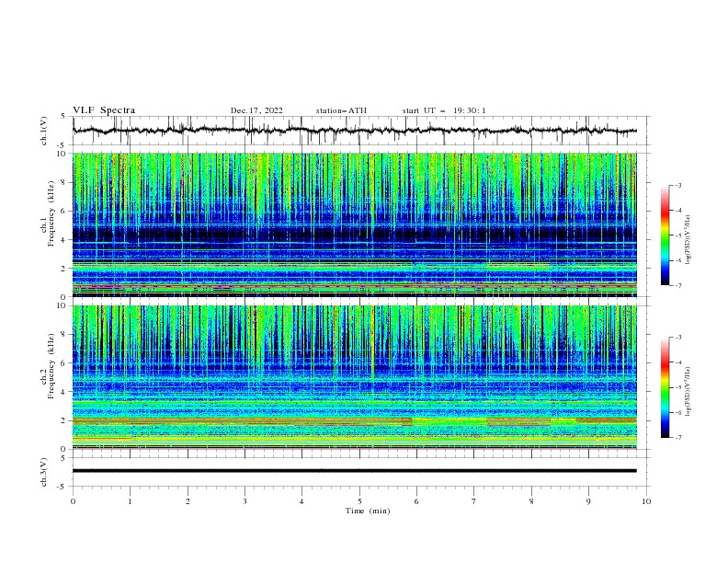Click the "VLF Spectra" title text
The height and width of the screenshot is (563, 728).
[x=104, y=110]
